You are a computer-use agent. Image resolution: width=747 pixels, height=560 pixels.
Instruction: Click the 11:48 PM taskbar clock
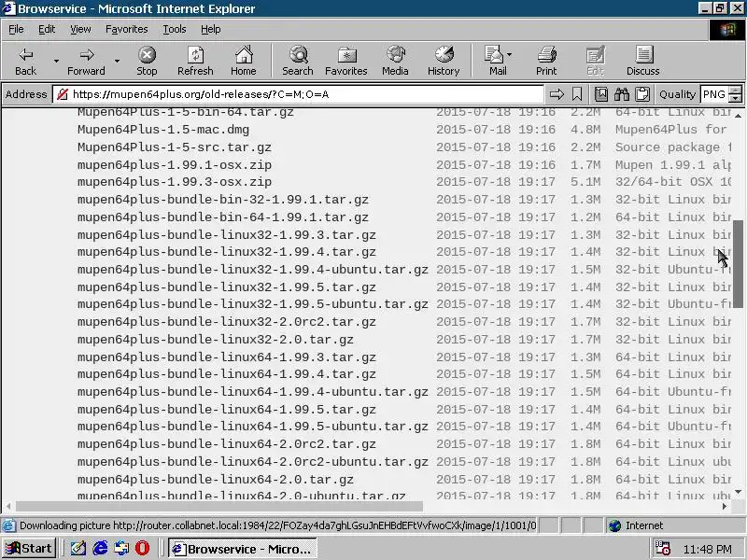pyautogui.click(x=708, y=549)
